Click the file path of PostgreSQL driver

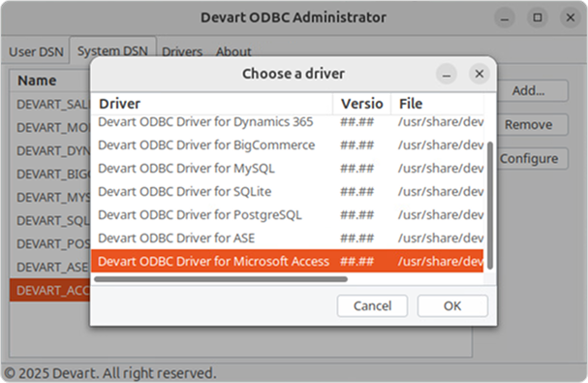[441, 215]
